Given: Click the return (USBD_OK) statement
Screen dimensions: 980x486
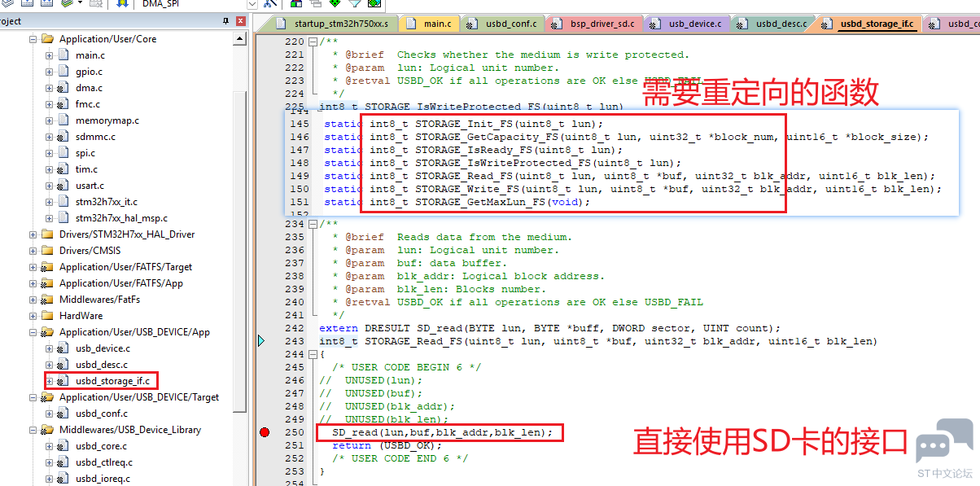Looking at the screenshot, I should 387,445.
